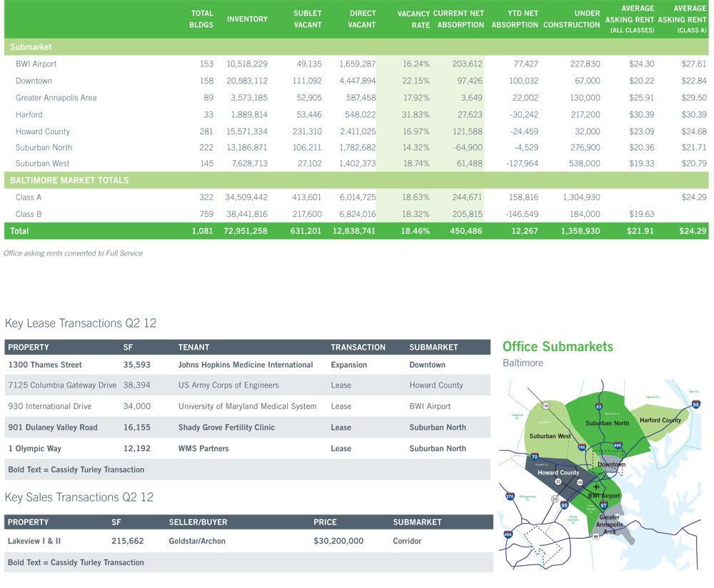714x588 pixels.
Task: Click the I-95 shield beside Harford County
Action: point(695,404)
